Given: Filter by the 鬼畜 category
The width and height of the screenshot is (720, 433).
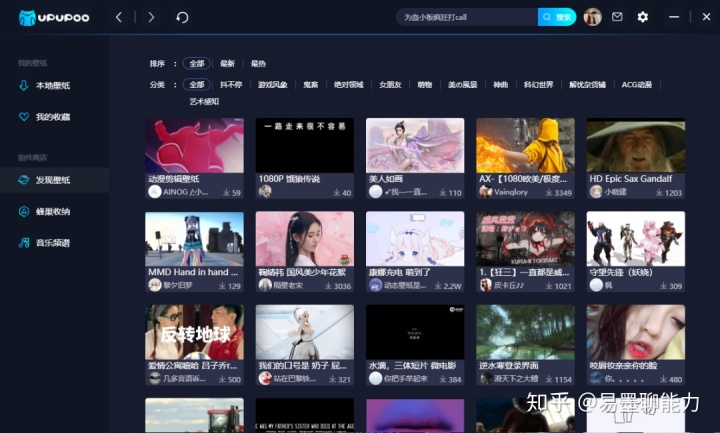Looking at the screenshot, I should (x=311, y=84).
